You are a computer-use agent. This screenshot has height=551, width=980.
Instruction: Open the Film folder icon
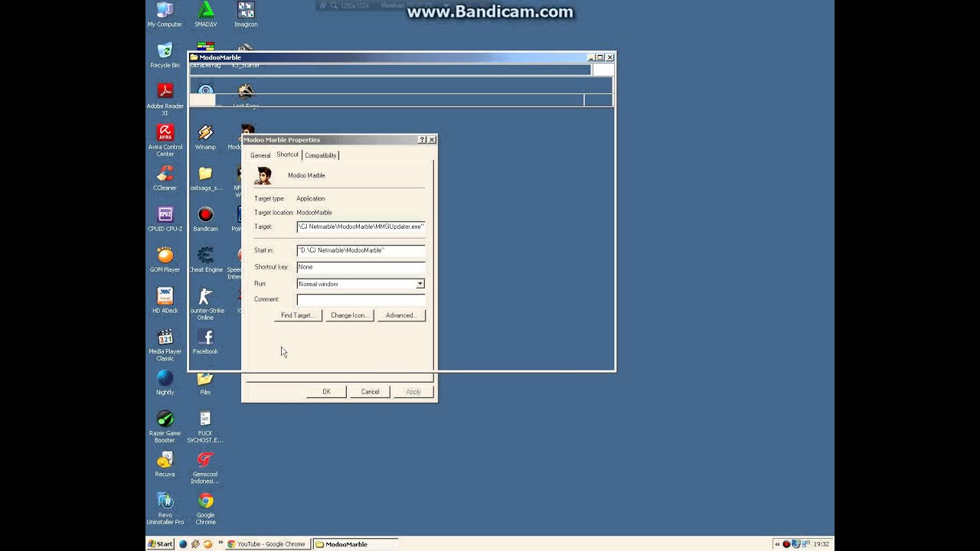(205, 382)
